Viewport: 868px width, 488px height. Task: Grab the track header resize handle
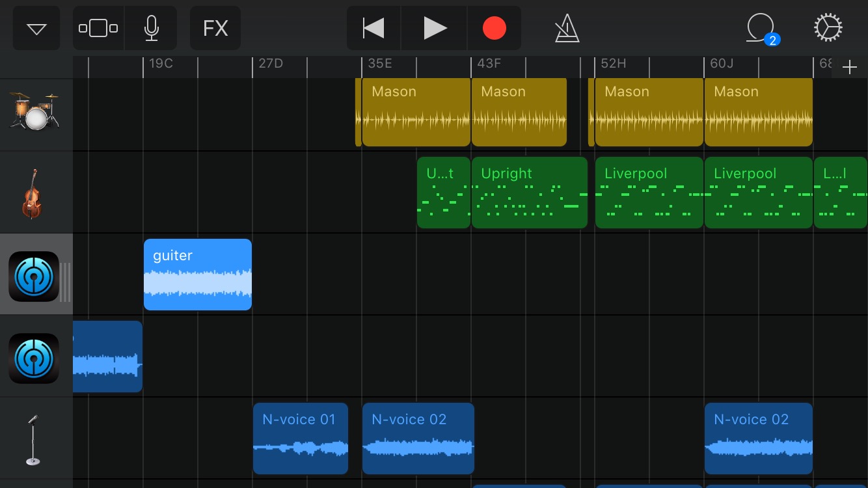tap(65, 282)
